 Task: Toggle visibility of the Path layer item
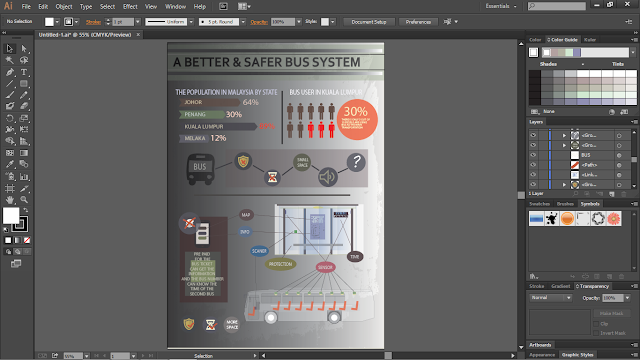[533, 165]
